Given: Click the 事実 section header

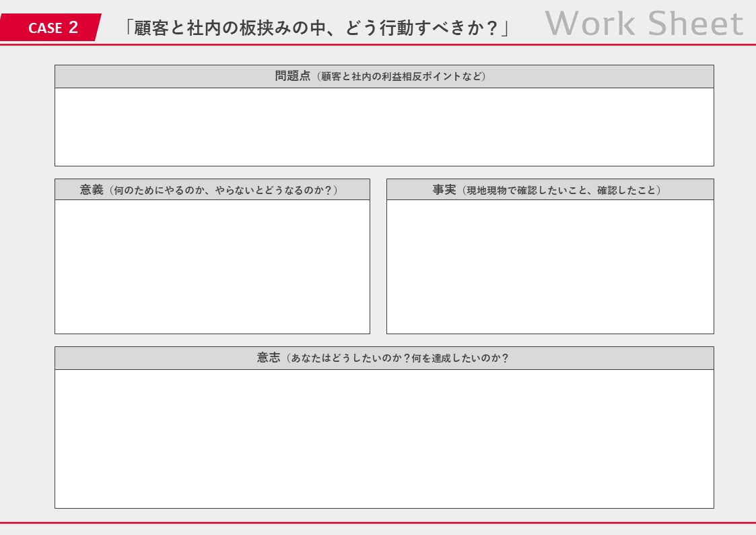Looking at the screenshot, I should click(550, 189).
